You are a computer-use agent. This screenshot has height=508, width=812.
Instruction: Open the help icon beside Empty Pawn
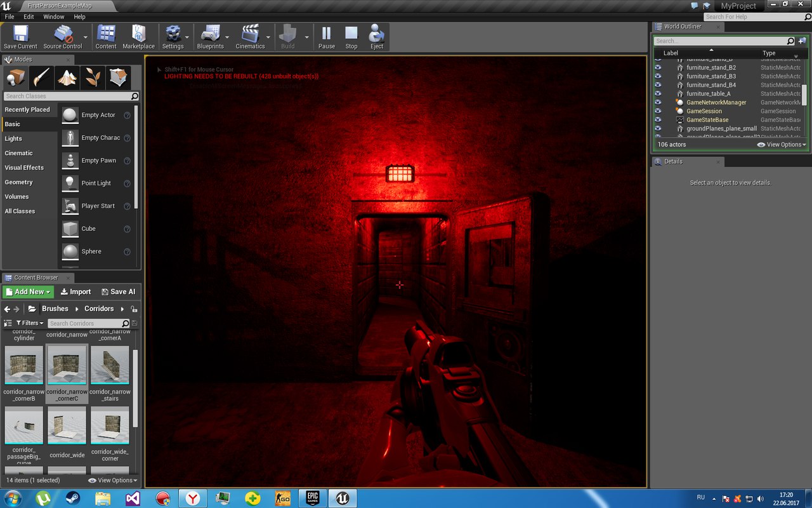coord(127,161)
